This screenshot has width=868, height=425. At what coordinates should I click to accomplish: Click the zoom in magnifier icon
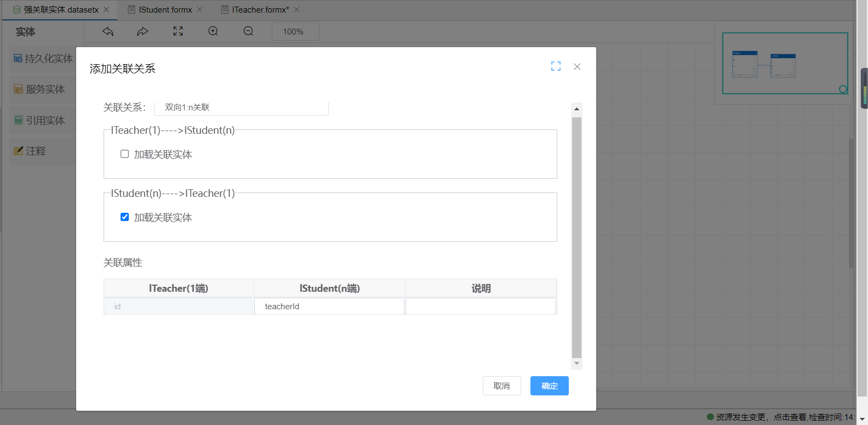pos(213,31)
